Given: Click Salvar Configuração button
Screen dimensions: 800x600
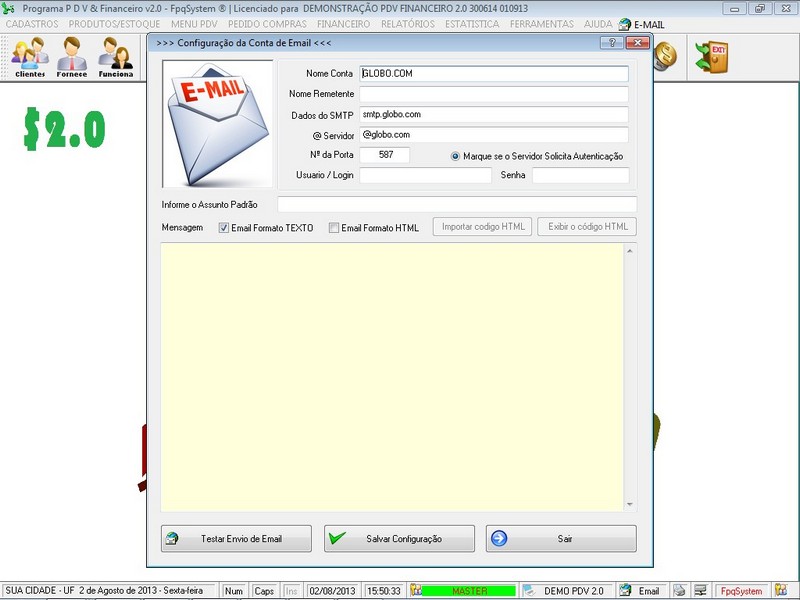Looking at the screenshot, I should (399, 538).
